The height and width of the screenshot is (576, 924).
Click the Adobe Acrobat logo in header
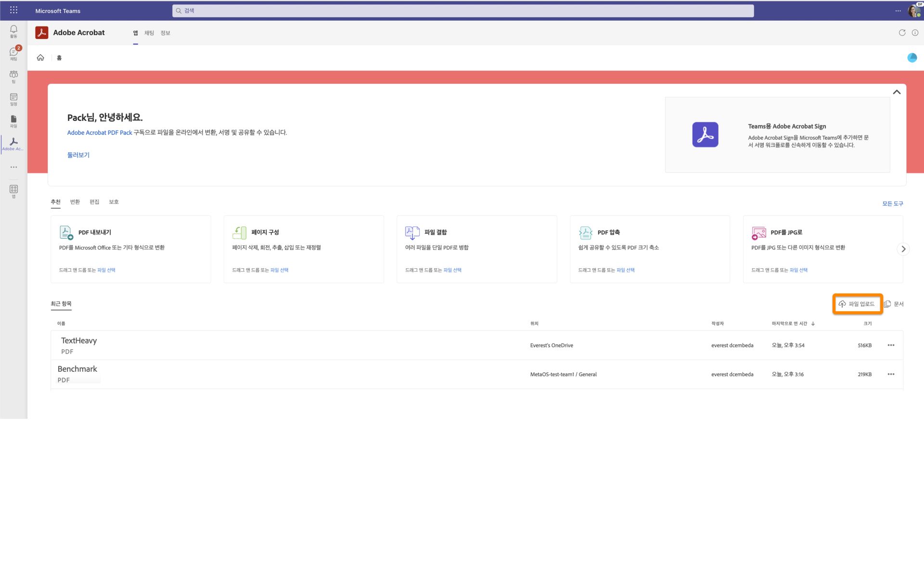point(42,32)
